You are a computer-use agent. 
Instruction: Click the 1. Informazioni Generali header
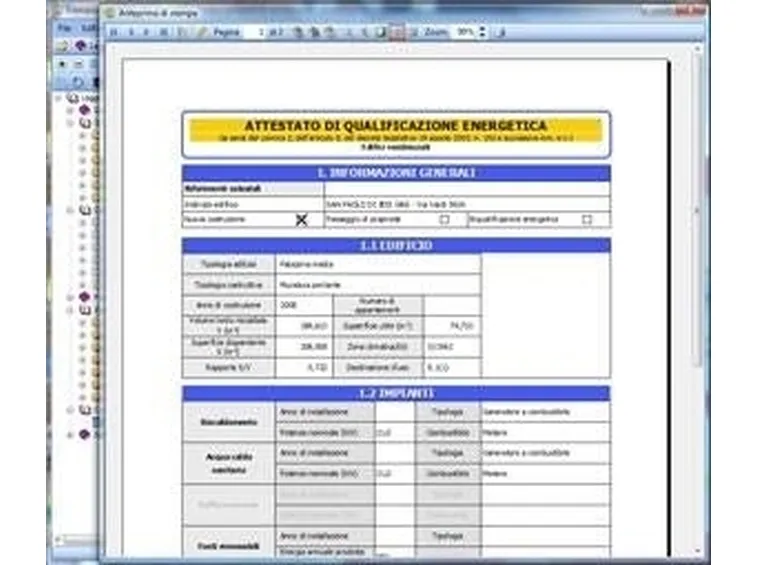point(396,172)
